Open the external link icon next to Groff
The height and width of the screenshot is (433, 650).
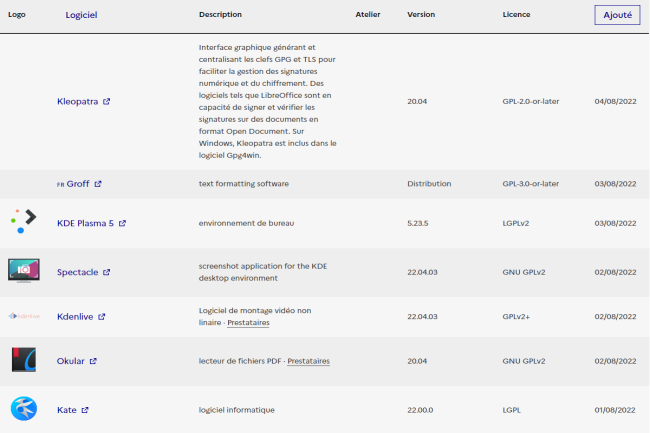[98, 184]
